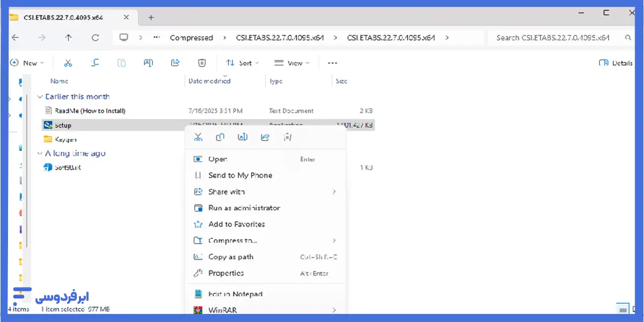Viewport: 644px width, 322px height.
Task: Expand the Compress to... submenu
Action: click(266, 240)
